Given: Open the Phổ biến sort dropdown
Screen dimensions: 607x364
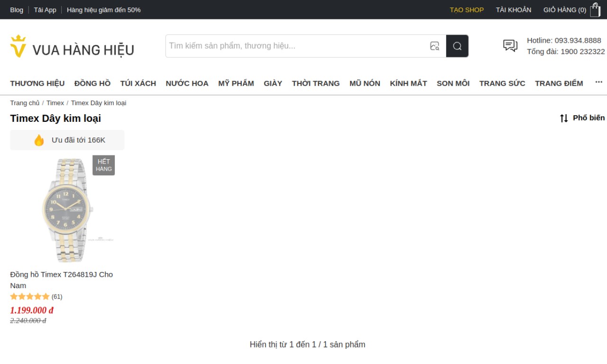Looking at the screenshot, I should 589,118.
